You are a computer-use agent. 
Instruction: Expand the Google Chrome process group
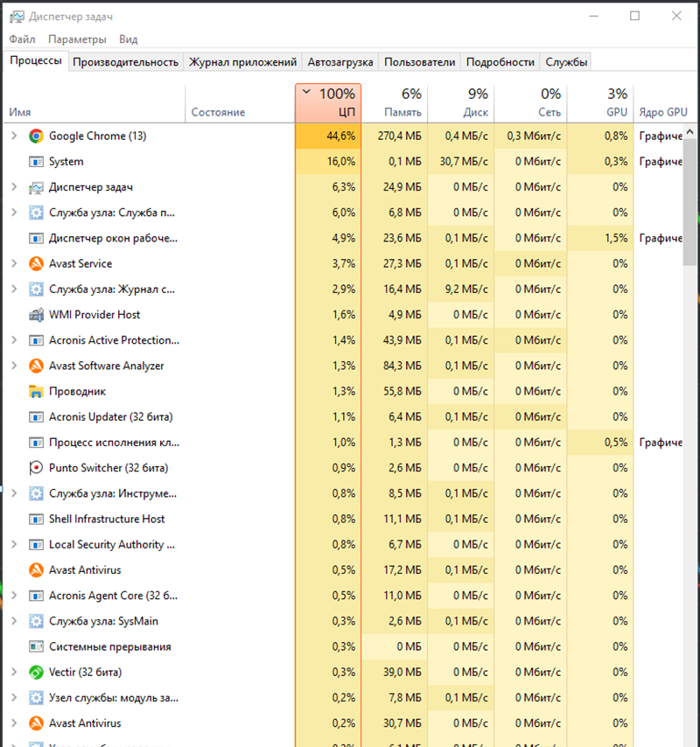[13, 136]
